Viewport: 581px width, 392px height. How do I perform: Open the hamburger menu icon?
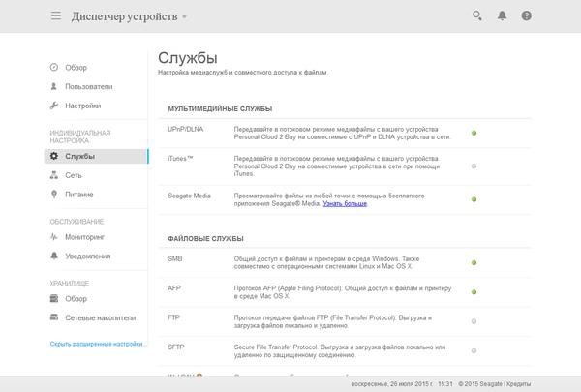pos(56,15)
